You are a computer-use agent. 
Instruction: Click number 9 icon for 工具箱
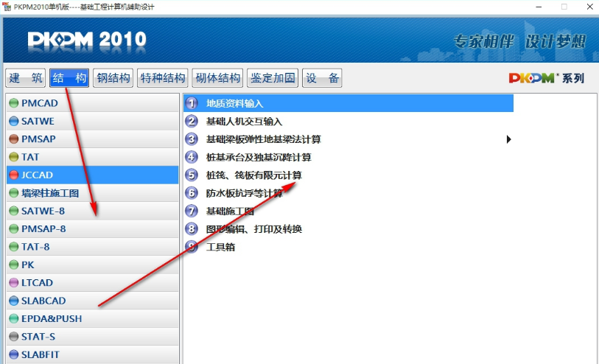[x=192, y=247]
